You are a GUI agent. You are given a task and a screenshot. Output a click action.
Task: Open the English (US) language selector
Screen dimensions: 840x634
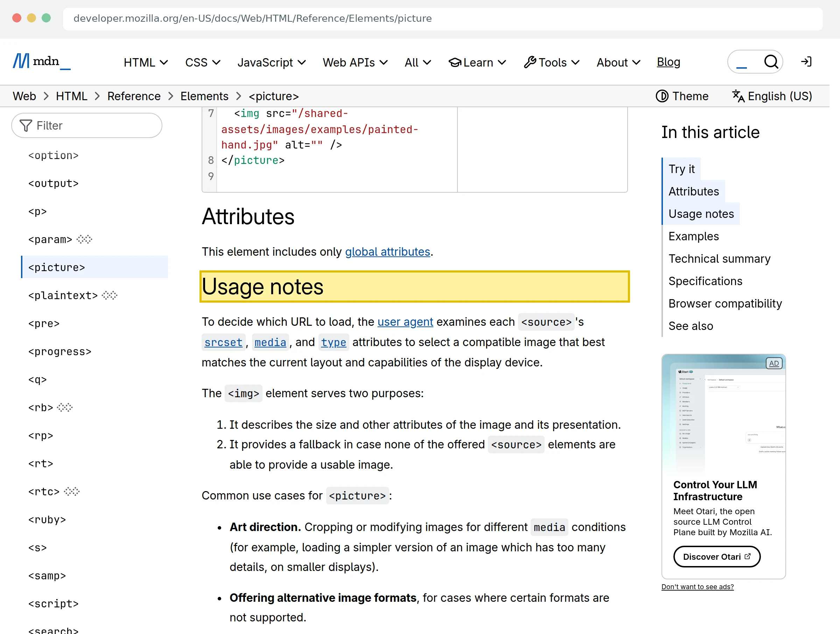point(772,96)
